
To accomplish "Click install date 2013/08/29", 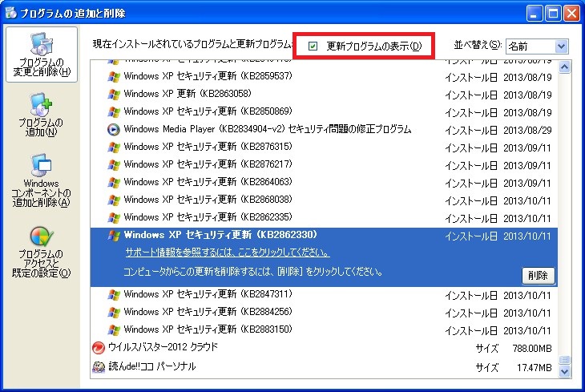I will click(527, 131).
